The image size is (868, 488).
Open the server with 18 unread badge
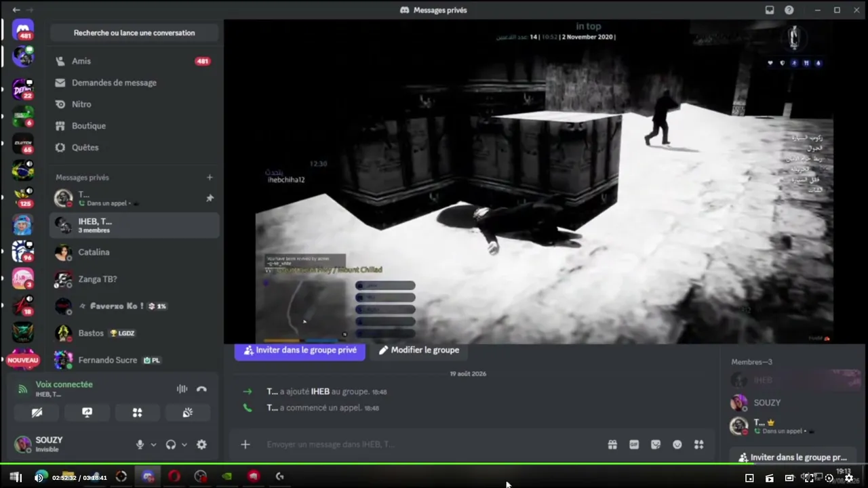(23, 306)
